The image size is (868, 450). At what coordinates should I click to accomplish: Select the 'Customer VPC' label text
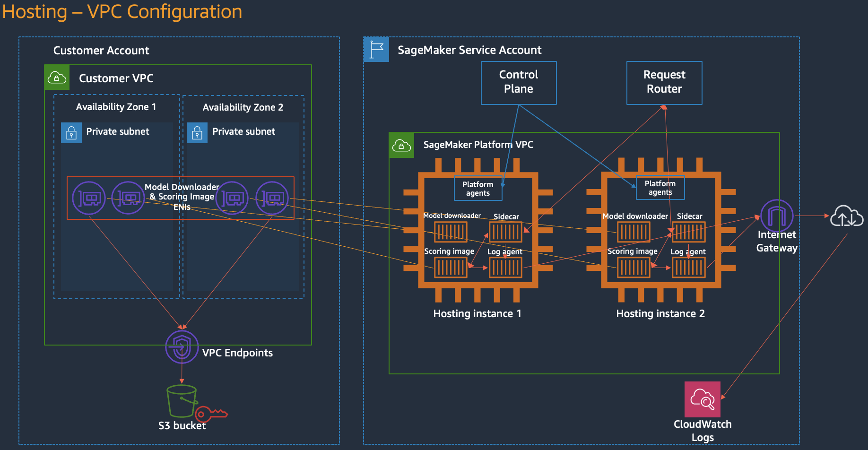coord(116,78)
